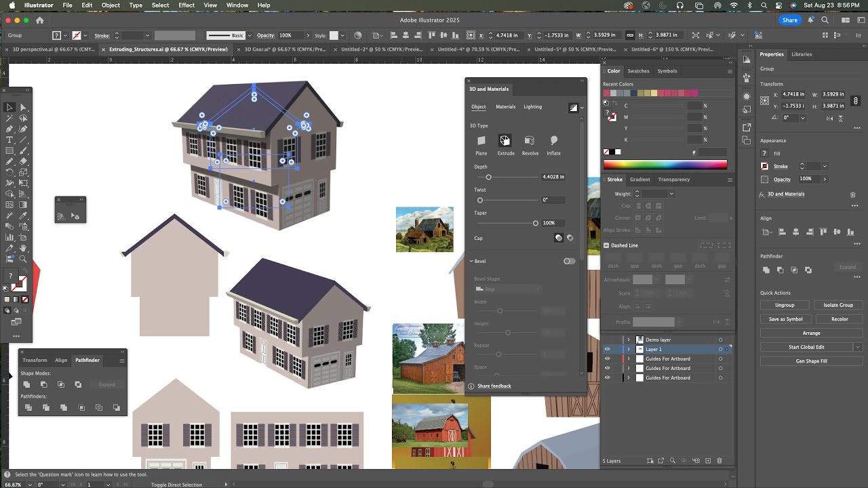Click Demo layer target circle
This screenshot has width=868, height=488.
tap(720, 340)
